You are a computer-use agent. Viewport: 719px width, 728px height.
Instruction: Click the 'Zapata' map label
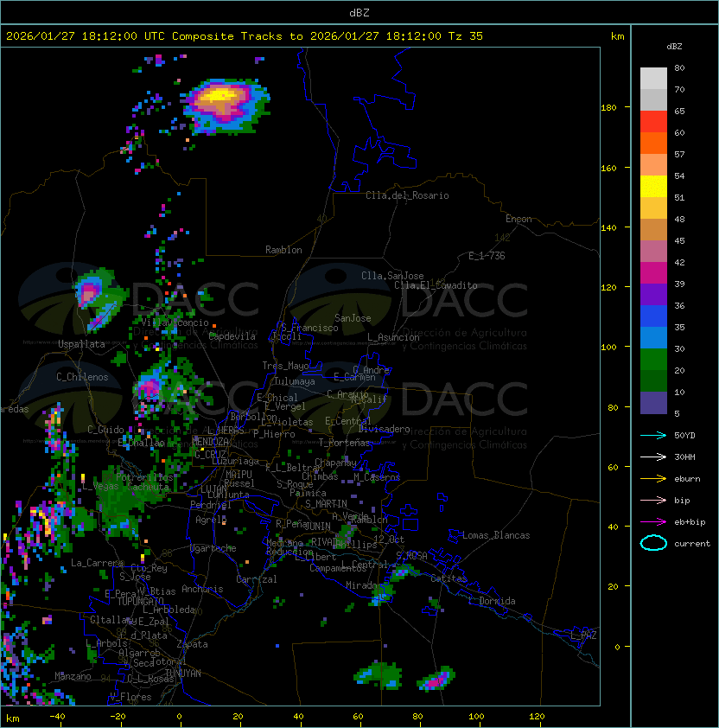coord(192,644)
